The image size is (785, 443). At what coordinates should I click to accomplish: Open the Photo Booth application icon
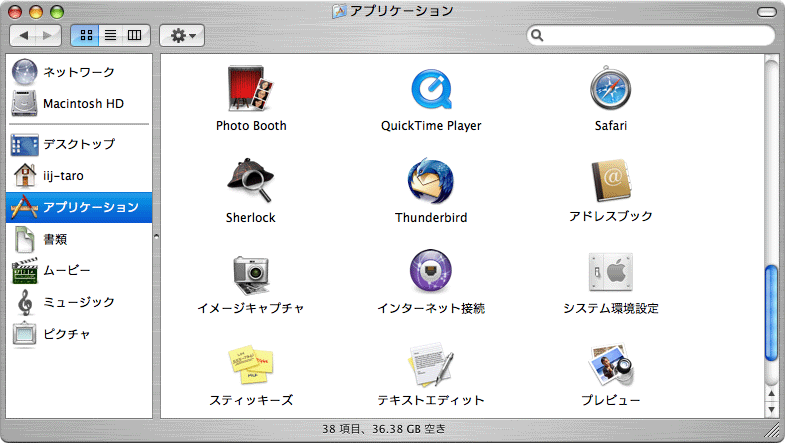[250, 88]
